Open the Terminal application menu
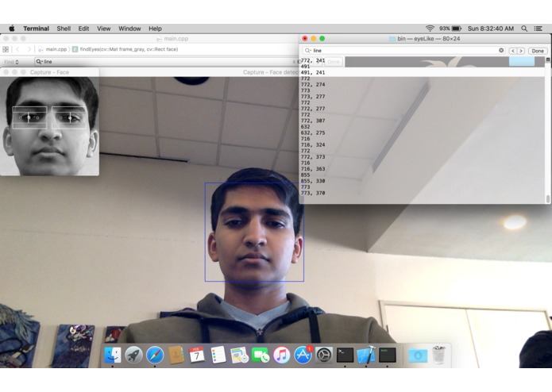This screenshot has height=392, width=552. [36, 29]
